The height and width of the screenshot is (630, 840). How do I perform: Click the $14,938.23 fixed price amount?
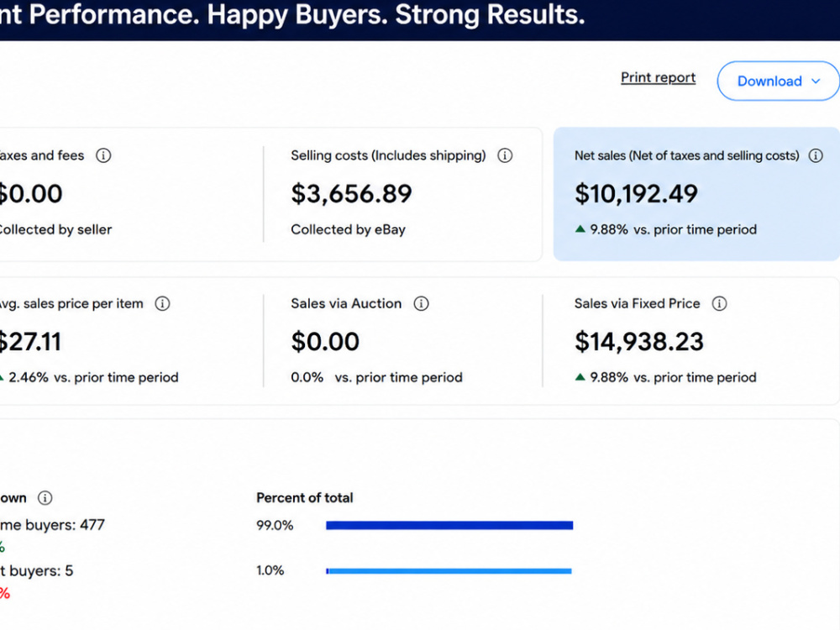639,342
